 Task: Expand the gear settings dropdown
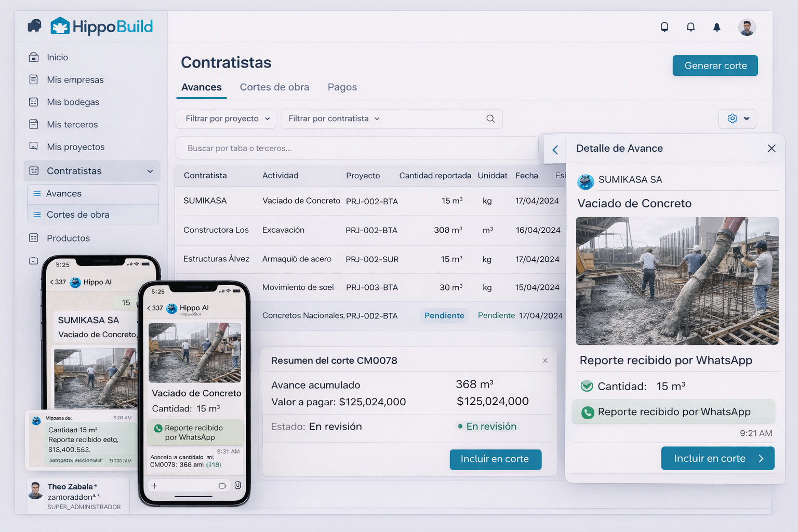pos(737,118)
